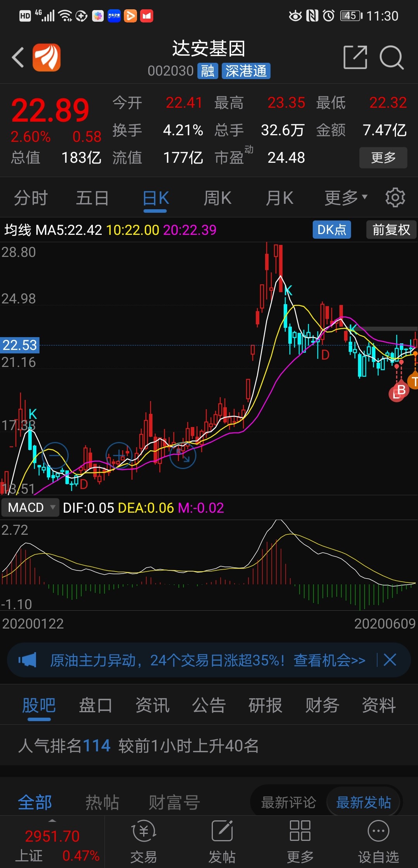Tap the red B buy marker on chart
Viewport: 418px width, 868px height.
click(401, 390)
